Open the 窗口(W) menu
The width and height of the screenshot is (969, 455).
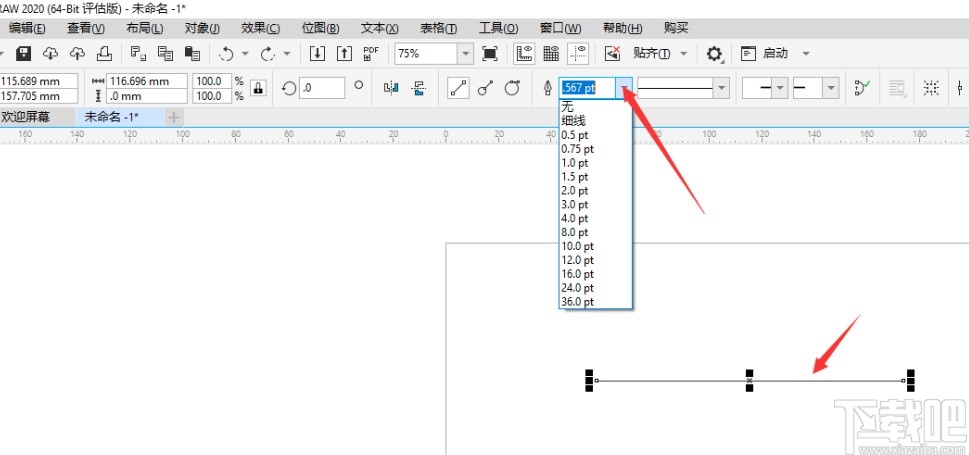click(561, 28)
